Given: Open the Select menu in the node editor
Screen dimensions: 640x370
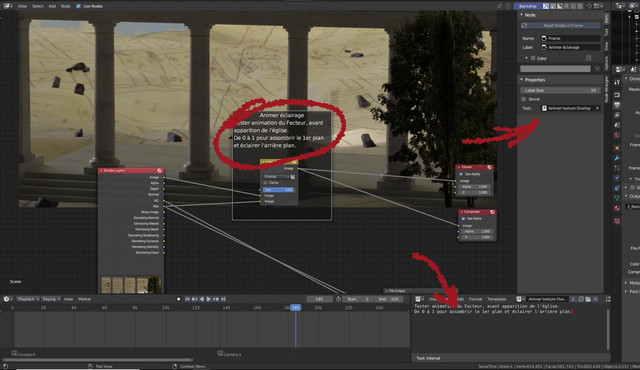Looking at the screenshot, I should pos(38,6).
